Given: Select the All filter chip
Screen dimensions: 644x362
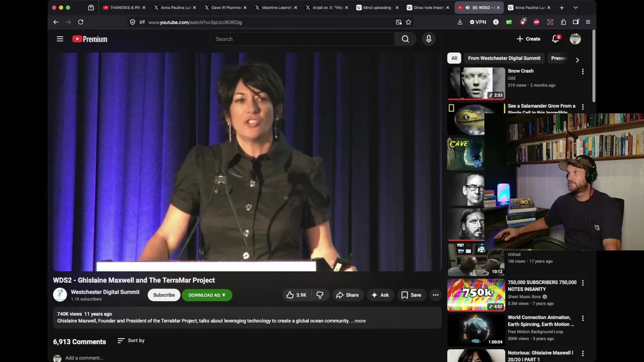Looking at the screenshot, I should coord(454,58).
